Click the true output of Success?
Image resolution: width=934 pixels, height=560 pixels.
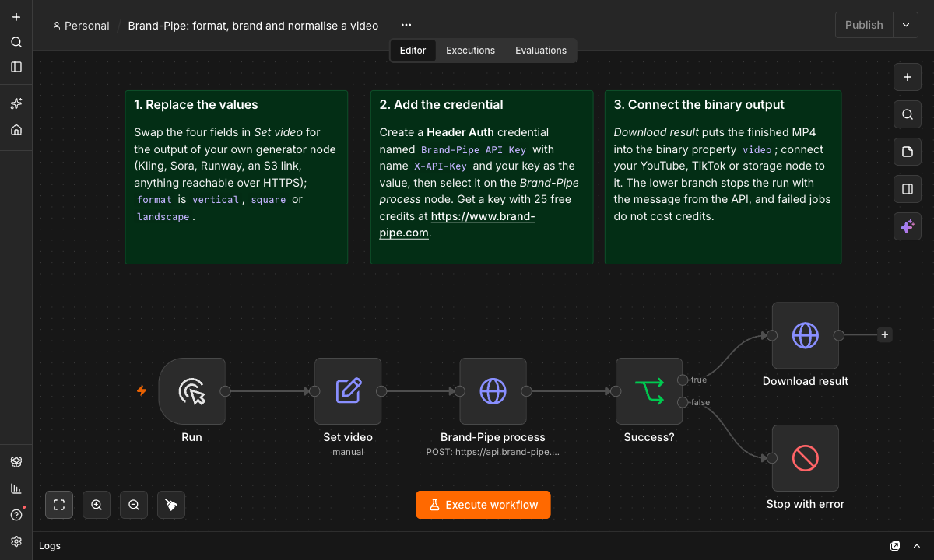683,380
